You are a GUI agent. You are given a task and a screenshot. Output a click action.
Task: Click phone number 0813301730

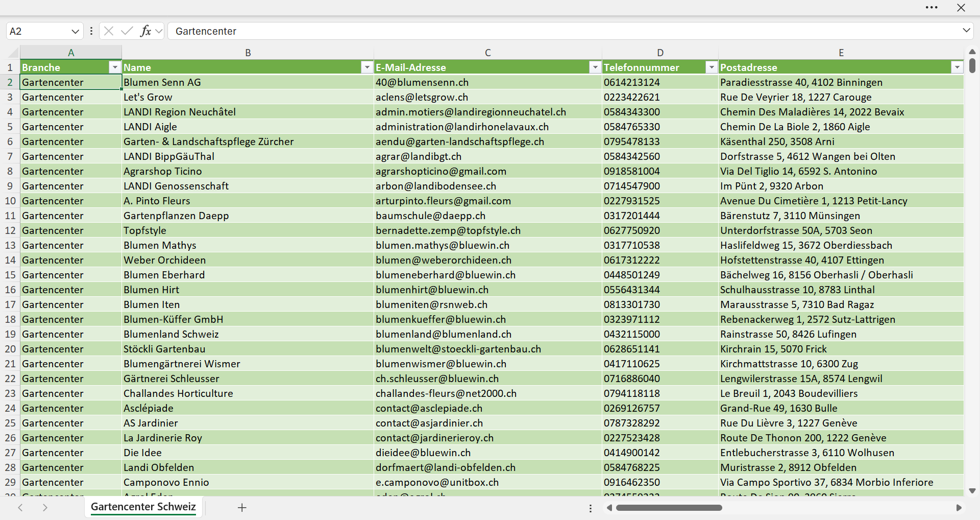(x=660, y=304)
